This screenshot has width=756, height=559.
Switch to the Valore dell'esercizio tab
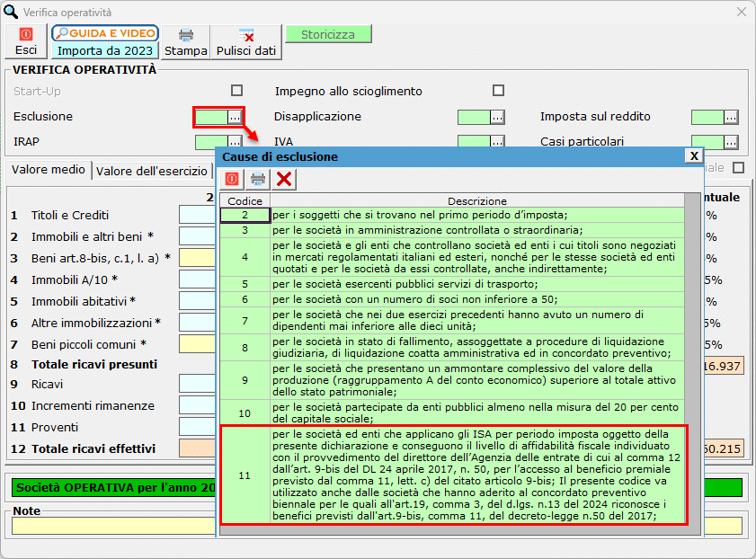[151, 171]
